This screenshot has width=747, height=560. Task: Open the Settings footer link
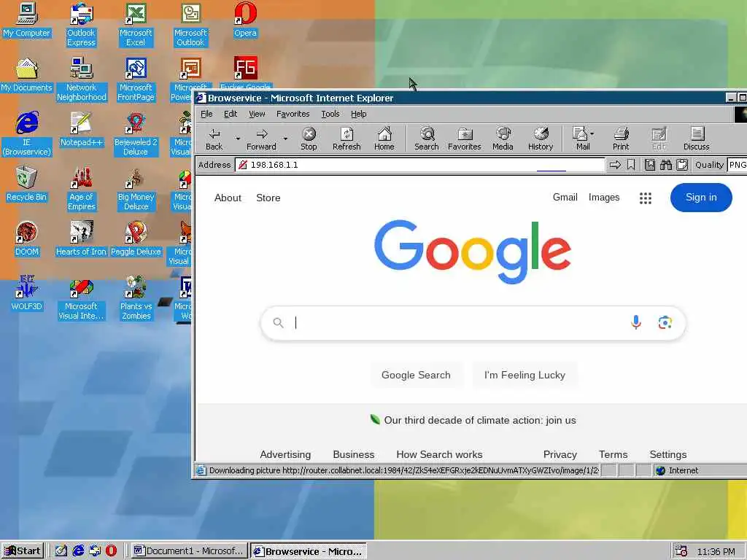pos(668,454)
